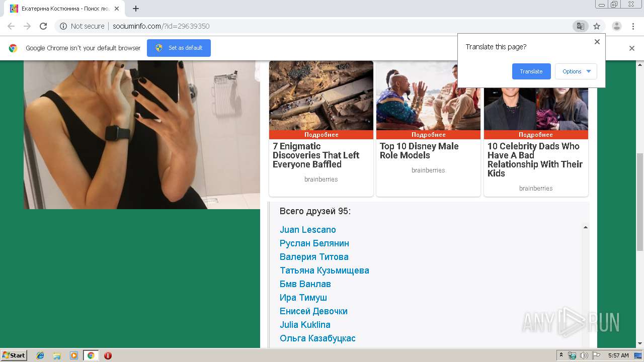644x362 pixels.
Task: Open the translate Options dropdown
Action: tap(576, 71)
